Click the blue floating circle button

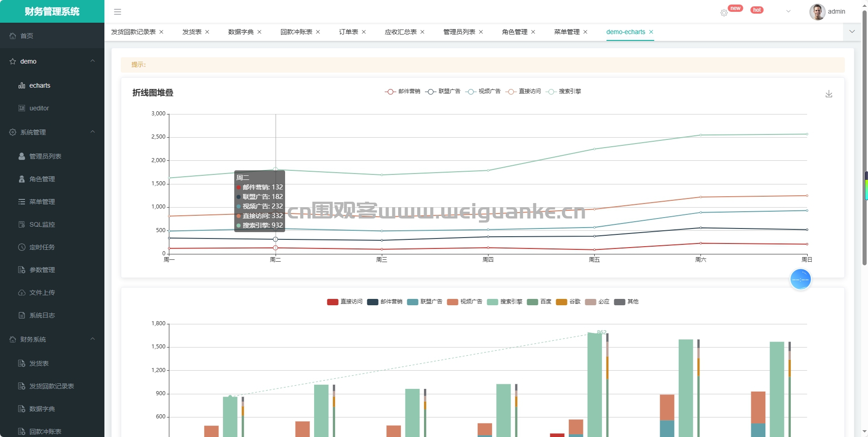coord(800,279)
